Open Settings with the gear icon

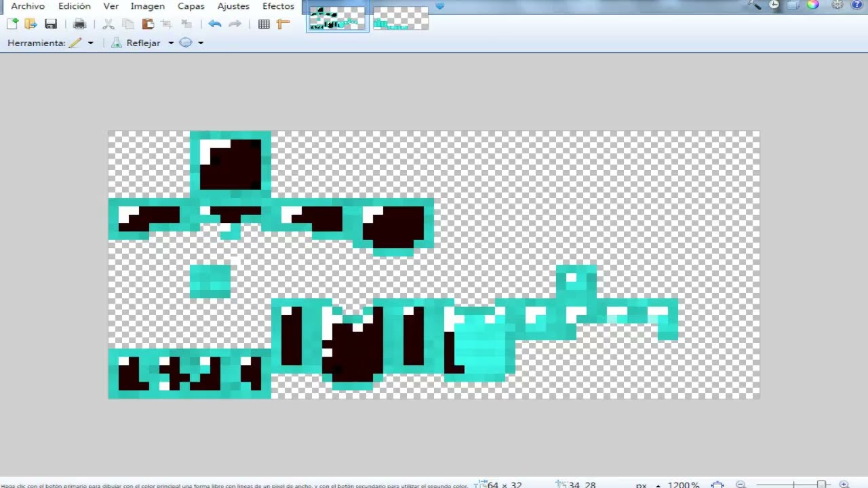click(837, 5)
